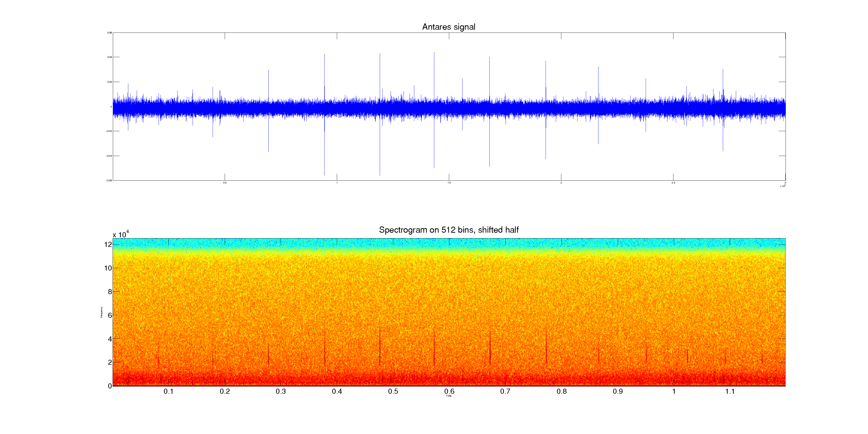The height and width of the screenshot is (434, 868).
Task: Click the 0.8 time tick label on the spectrogram
Action: coord(561,392)
